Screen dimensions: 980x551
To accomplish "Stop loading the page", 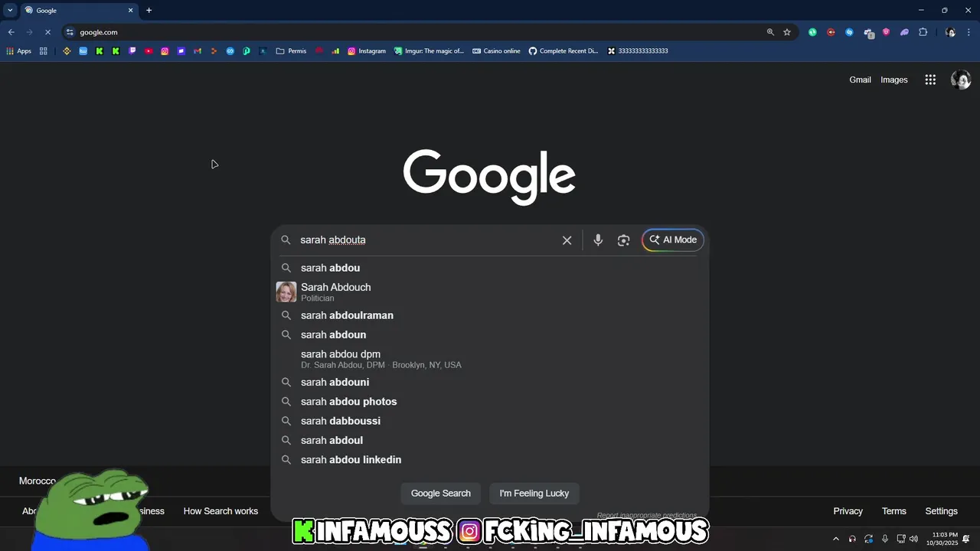I will [x=47, y=32].
